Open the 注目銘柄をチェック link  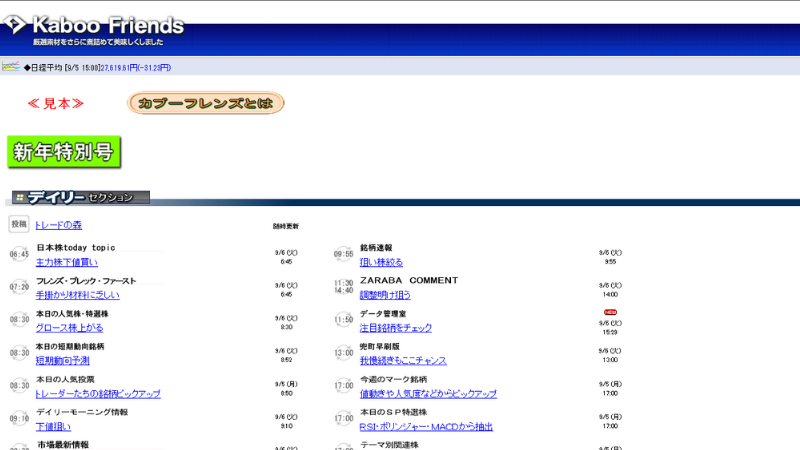(x=396, y=328)
